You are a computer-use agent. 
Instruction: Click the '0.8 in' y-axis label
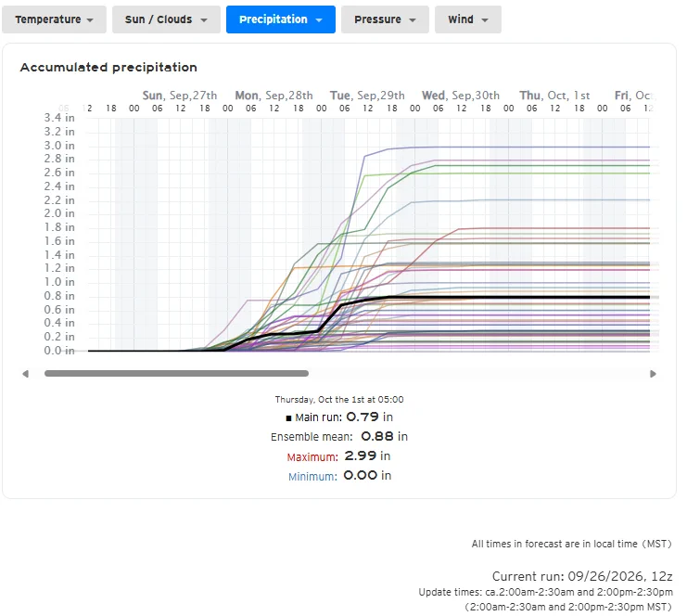coord(59,296)
